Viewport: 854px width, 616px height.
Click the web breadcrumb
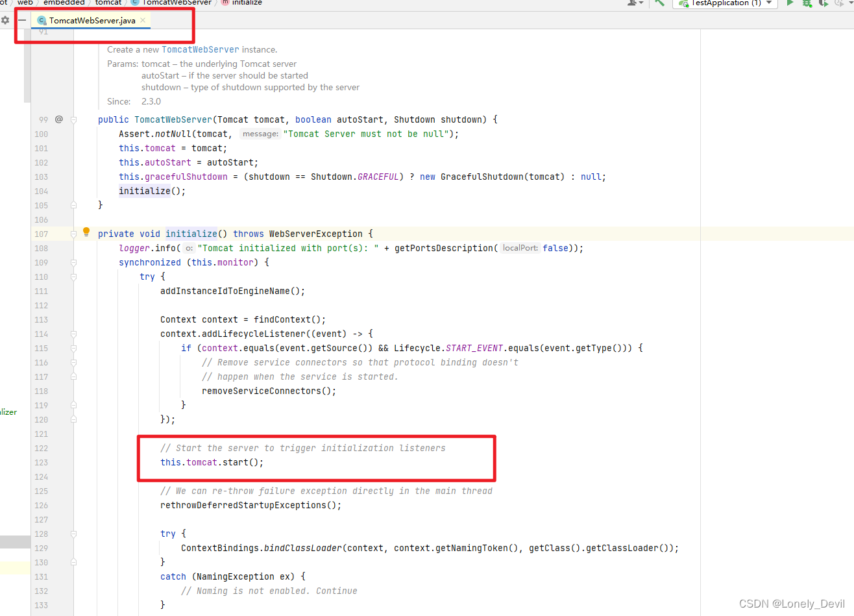(x=25, y=3)
